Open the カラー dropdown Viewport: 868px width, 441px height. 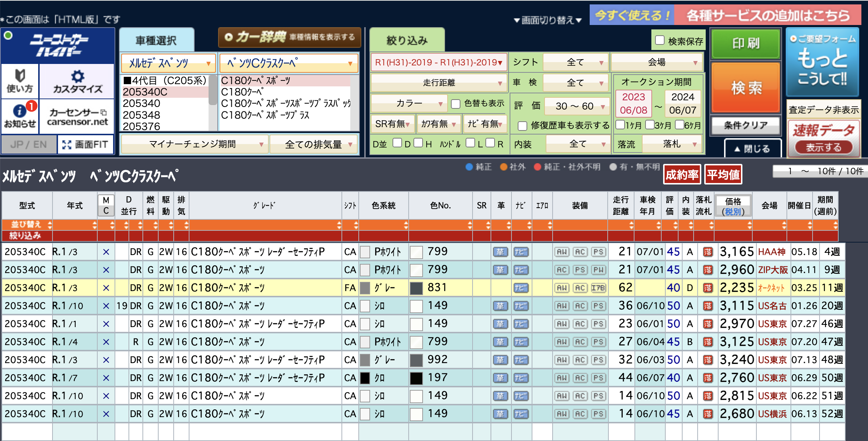409,103
